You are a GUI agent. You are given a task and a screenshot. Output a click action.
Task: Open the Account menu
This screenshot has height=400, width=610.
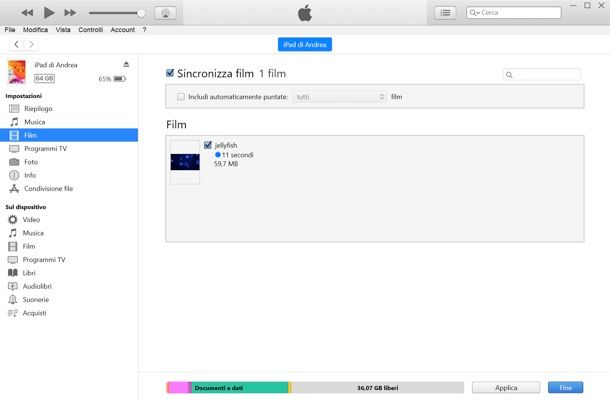pos(123,30)
